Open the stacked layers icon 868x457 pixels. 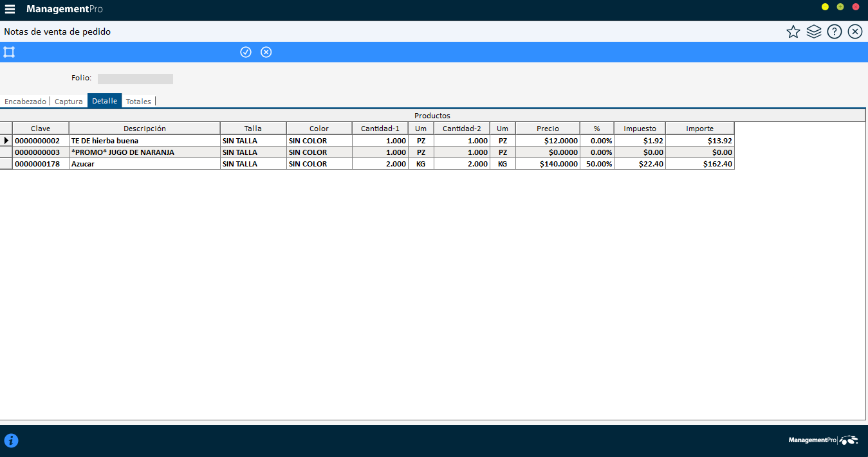tap(814, 31)
